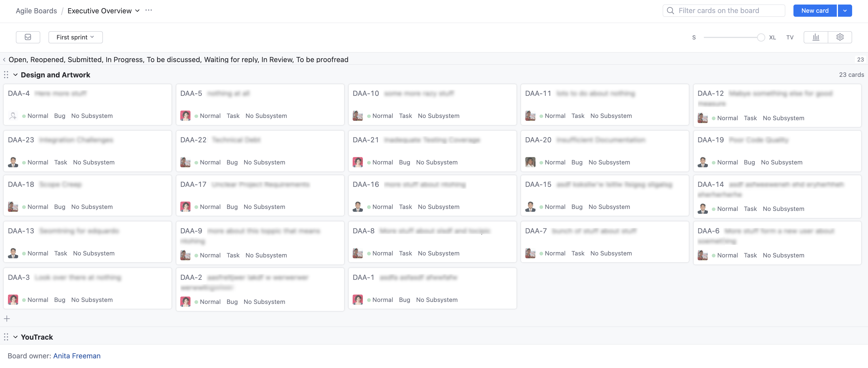
Task: Click the search magnifier icon
Action: pos(670,11)
